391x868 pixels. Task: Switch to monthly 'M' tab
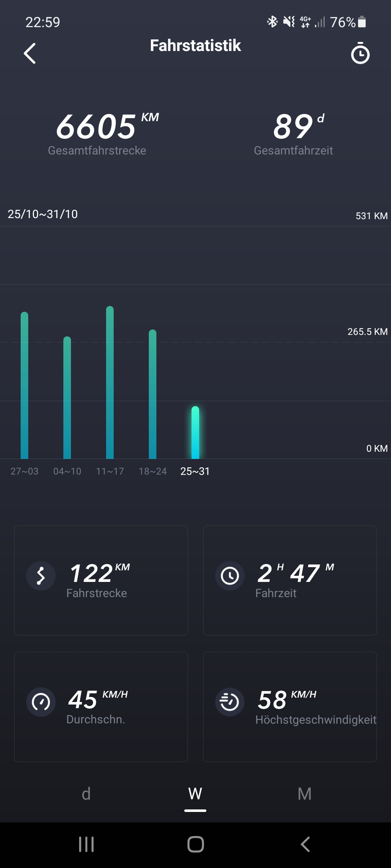click(x=304, y=794)
